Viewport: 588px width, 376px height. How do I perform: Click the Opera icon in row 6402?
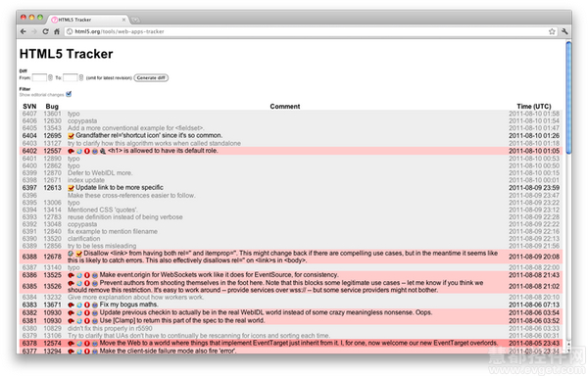point(87,151)
